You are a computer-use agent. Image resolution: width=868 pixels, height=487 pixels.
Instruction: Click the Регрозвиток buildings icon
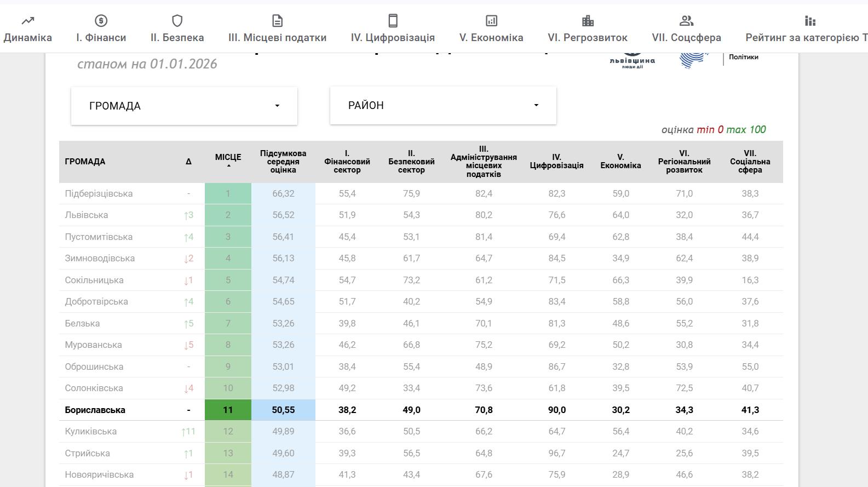click(588, 21)
